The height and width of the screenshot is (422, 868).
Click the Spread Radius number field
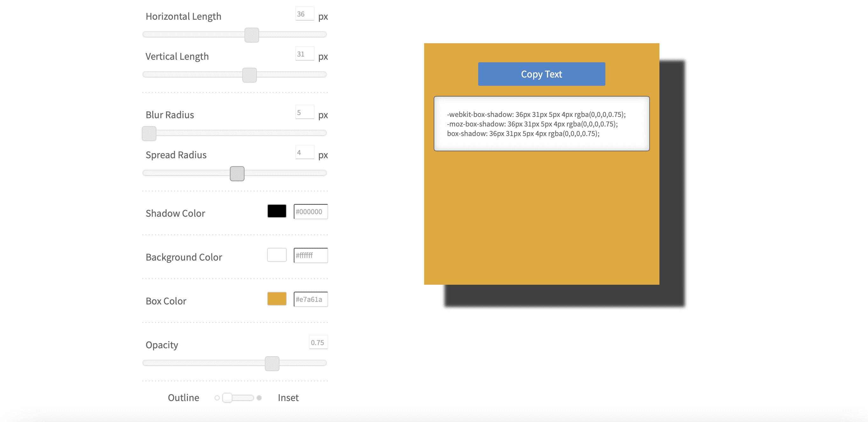[x=304, y=153]
